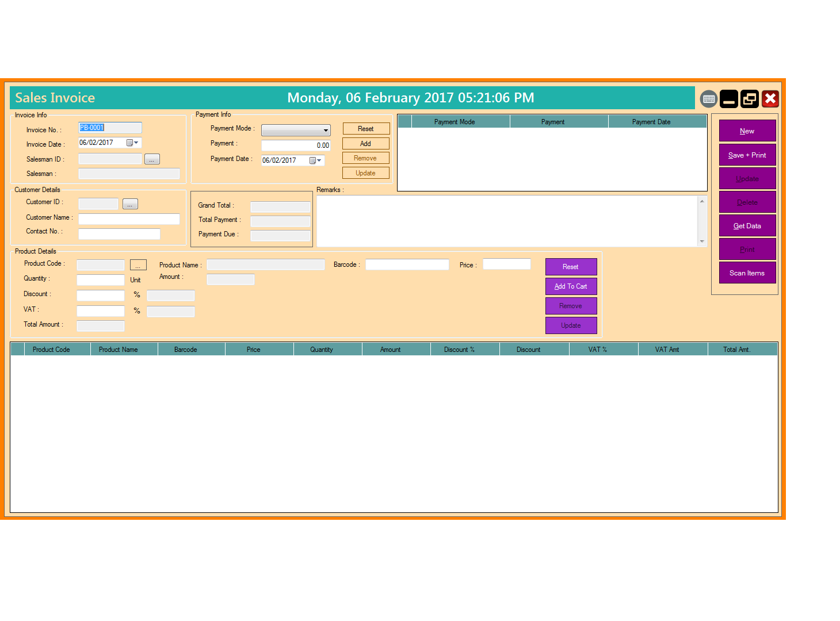This screenshot has height=621, width=840.
Task: Open the Payment Mode dropdown
Action: pyautogui.click(x=325, y=130)
